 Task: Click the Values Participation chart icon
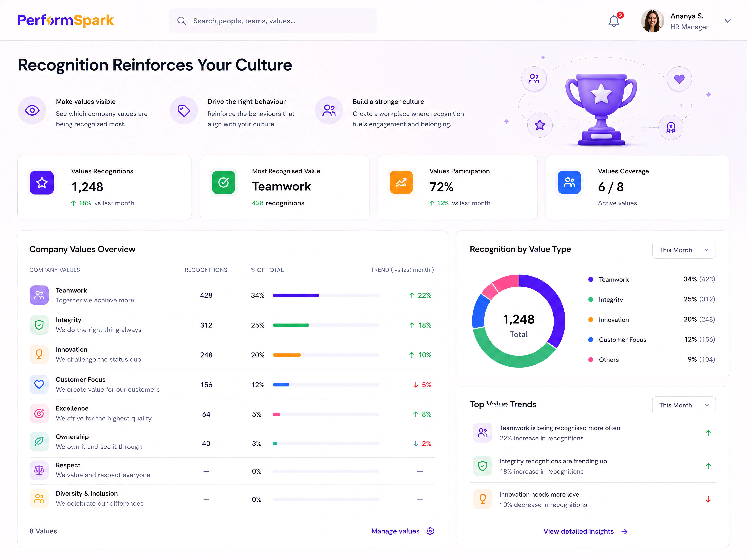tap(401, 183)
